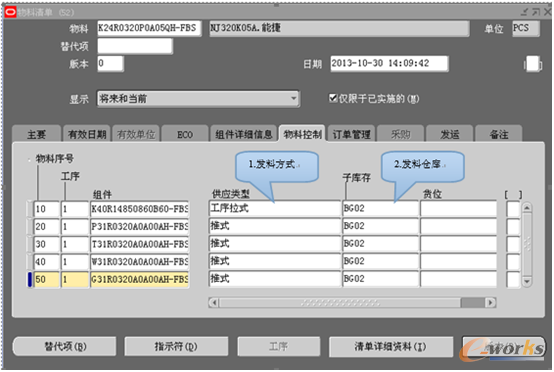Select the row indicator for sequence 10
Screen dimensions: 554x372
[30, 209]
